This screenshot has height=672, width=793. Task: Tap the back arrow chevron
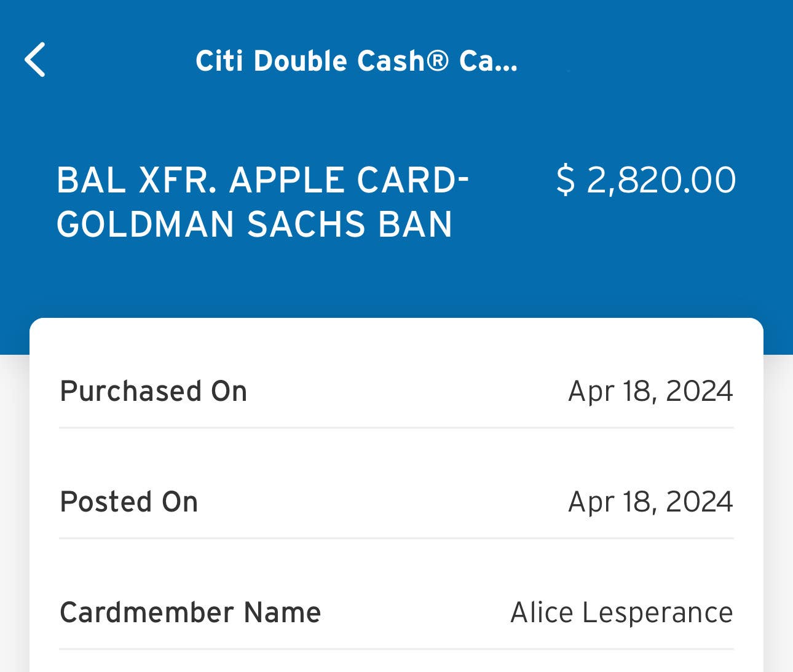pyautogui.click(x=35, y=60)
